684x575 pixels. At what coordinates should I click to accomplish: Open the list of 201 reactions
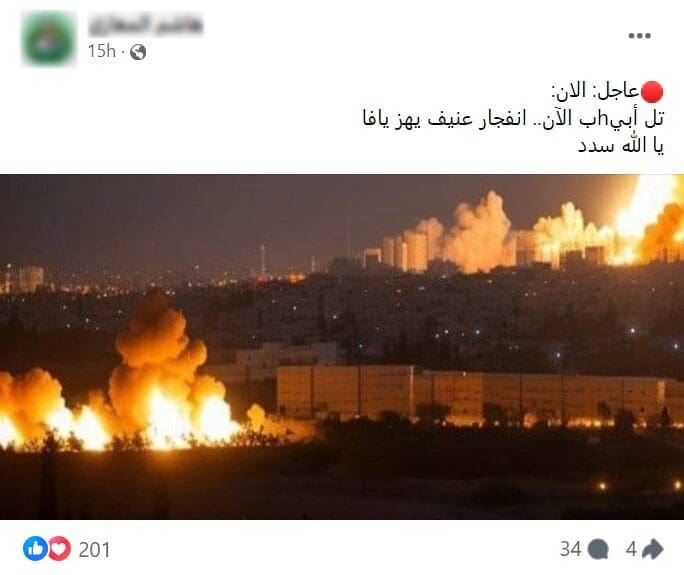pyautogui.click(x=94, y=549)
